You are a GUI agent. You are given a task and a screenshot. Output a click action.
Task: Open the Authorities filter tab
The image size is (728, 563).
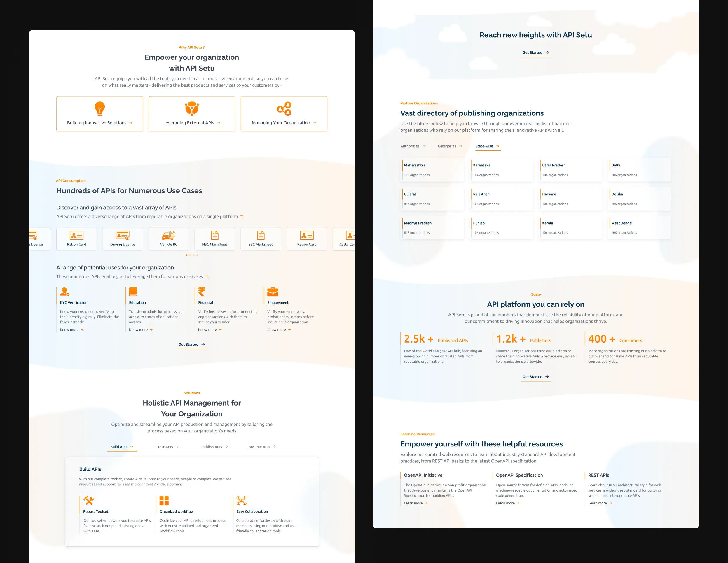pos(413,146)
